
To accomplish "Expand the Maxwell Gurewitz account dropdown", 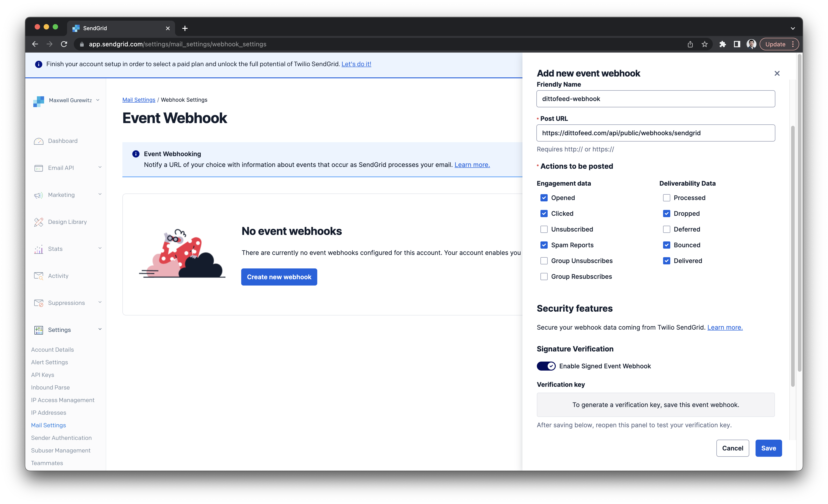I will tap(98, 100).
